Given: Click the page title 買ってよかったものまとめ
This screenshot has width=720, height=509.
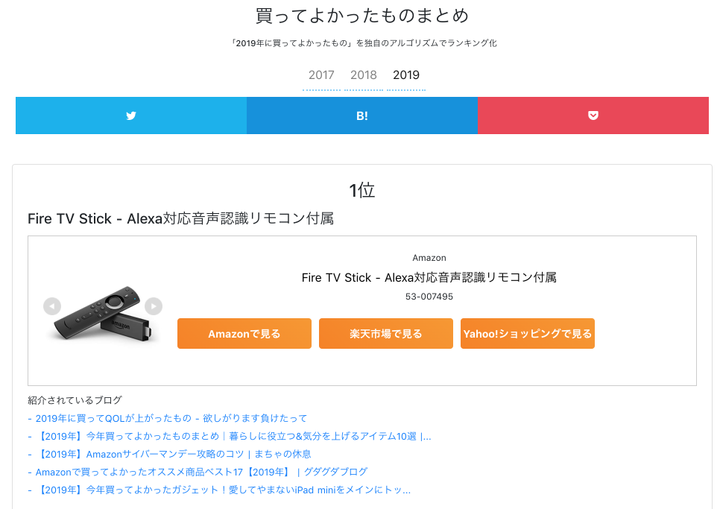Looking at the screenshot, I should click(x=362, y=16).
